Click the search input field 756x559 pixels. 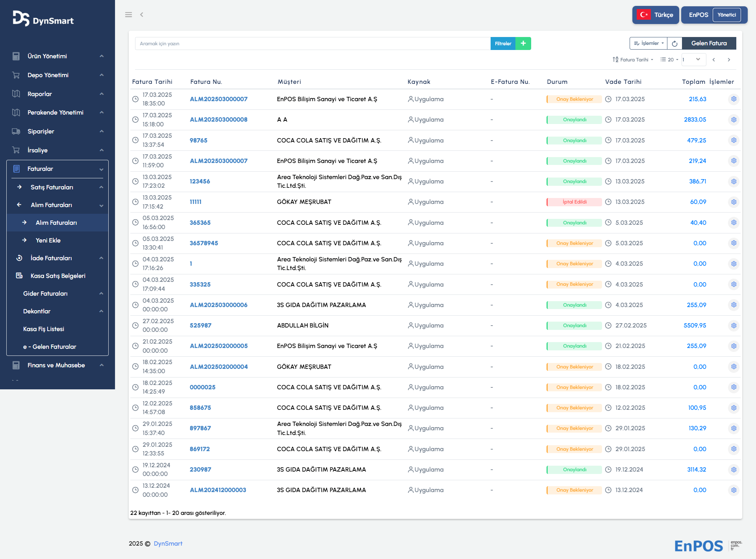[x=312, y=44]
